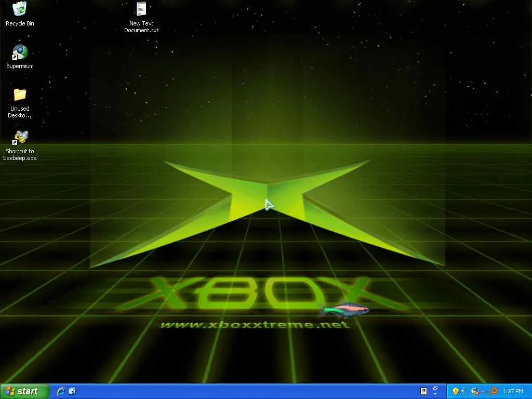This screenshot has height=399, width=532.
Task: Click the blue sparkle tray icon
Action: click(464, 391)
